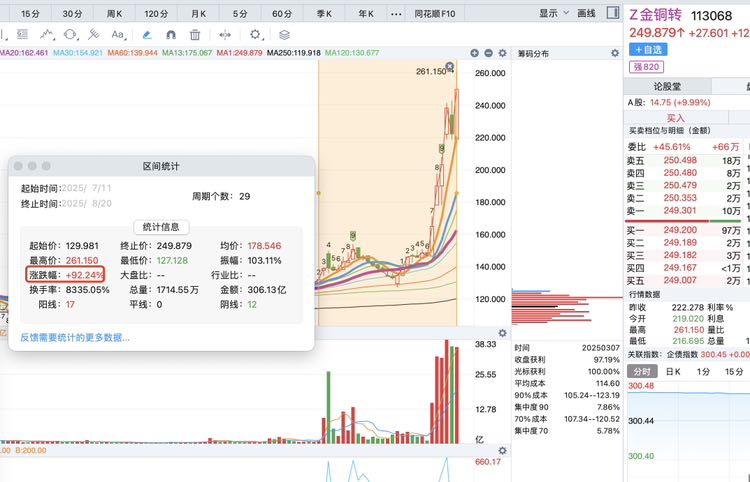Screen dimensions: 750x482
Task: Add stock via +自选 button
Action: click(648, 49)
